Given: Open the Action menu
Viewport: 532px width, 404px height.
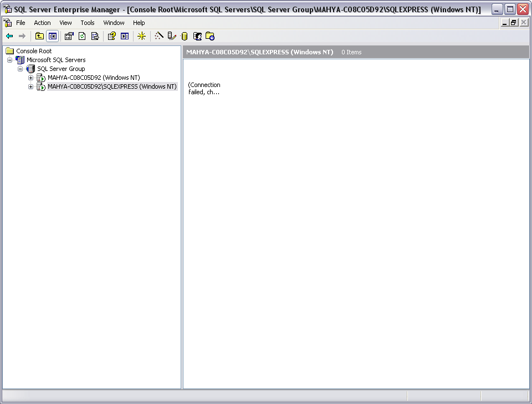Looking at the screenshot, I should pos(42,23).
